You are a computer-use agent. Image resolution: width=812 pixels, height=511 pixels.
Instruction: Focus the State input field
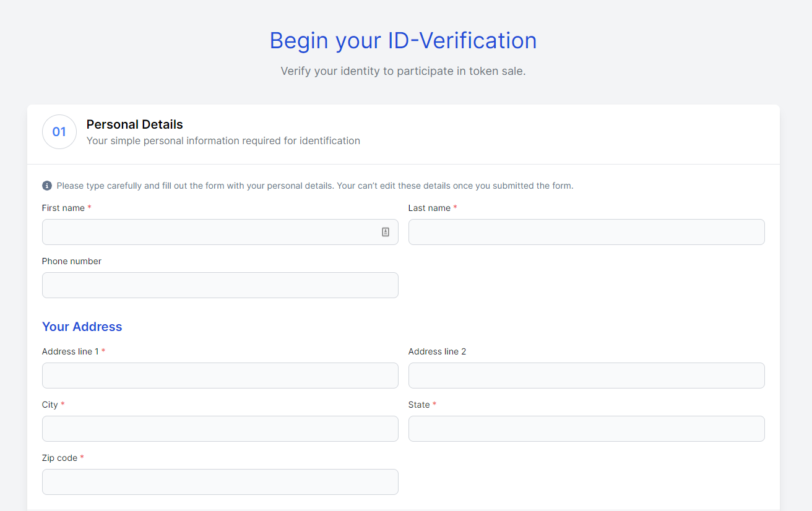(586, 429)
